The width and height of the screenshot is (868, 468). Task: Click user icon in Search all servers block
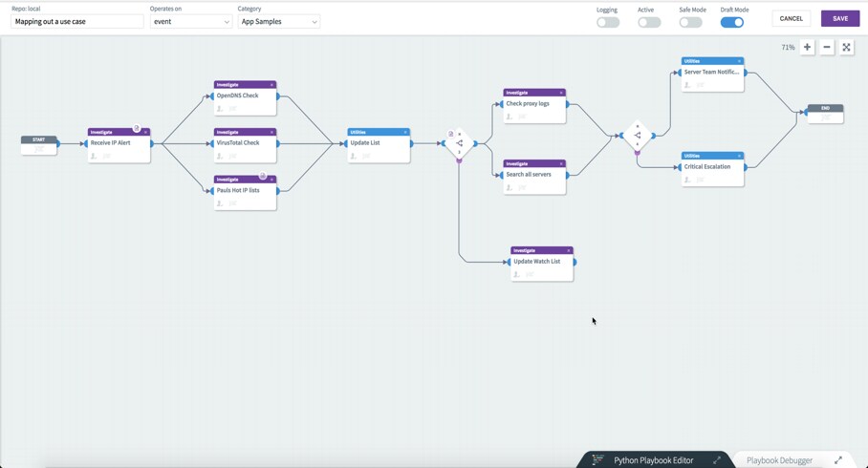510,187
